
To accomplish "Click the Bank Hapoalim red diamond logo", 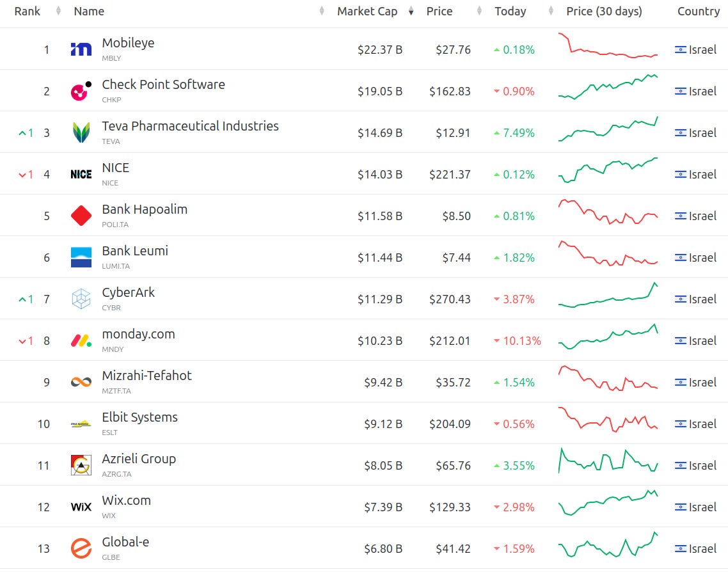I will click(81, 216).
